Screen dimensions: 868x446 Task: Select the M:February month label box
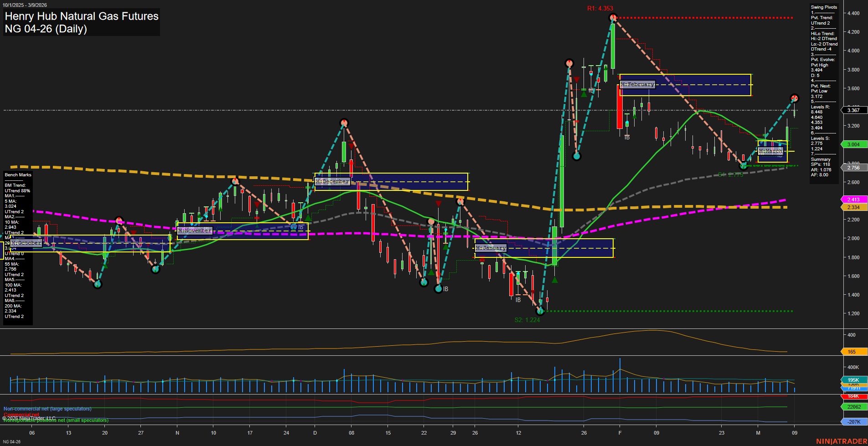click(637, 84)
